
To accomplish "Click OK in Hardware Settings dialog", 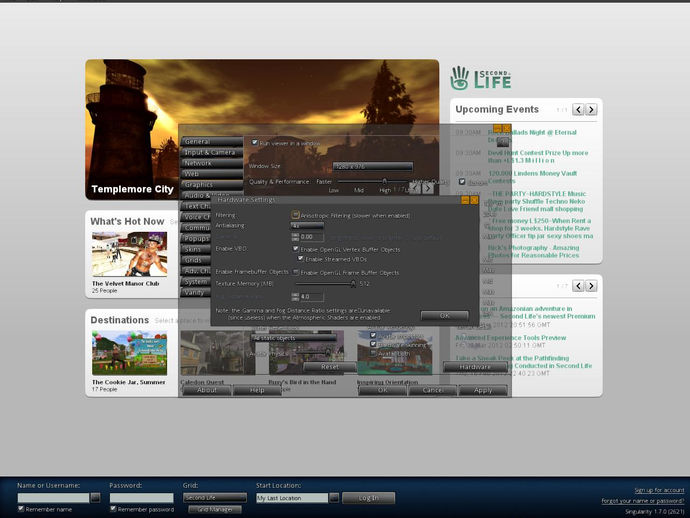I will (444, 315).
